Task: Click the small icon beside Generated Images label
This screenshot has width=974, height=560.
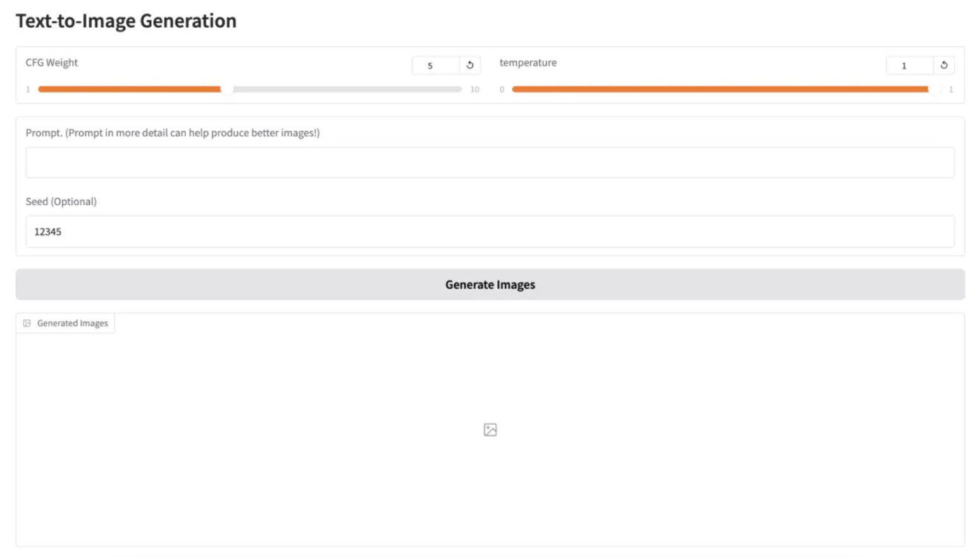Action: point(27,324)
